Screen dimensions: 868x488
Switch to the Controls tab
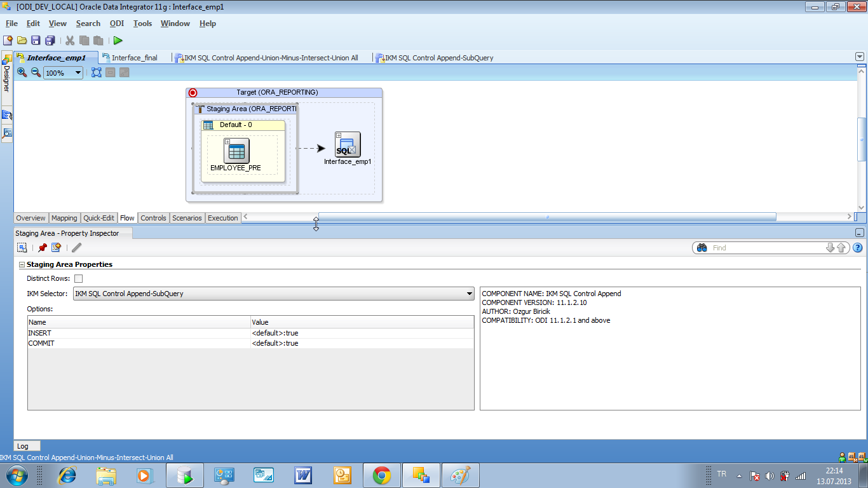(153, 218)
